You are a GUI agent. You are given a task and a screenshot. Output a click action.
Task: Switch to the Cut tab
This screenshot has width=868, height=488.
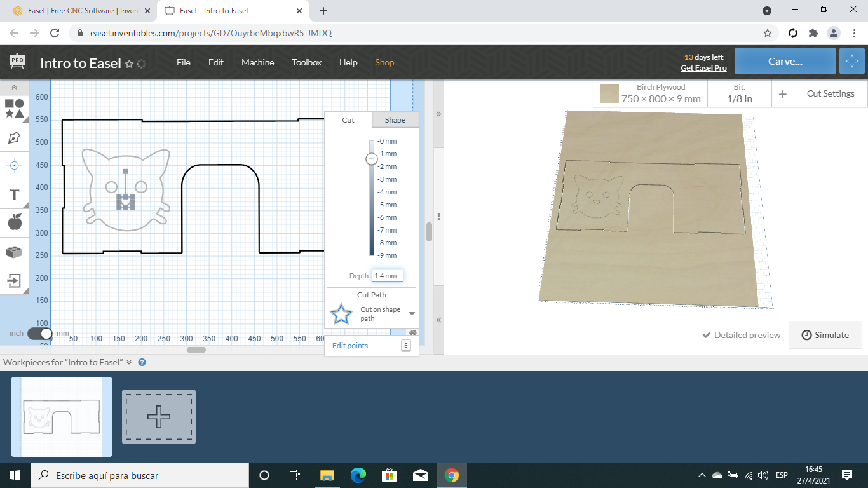point(348,120)
